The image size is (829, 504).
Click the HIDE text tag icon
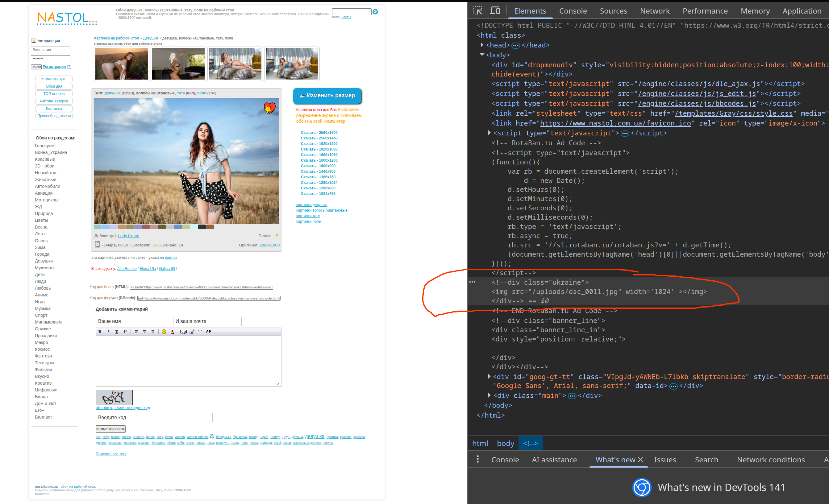tap(183, 332)
